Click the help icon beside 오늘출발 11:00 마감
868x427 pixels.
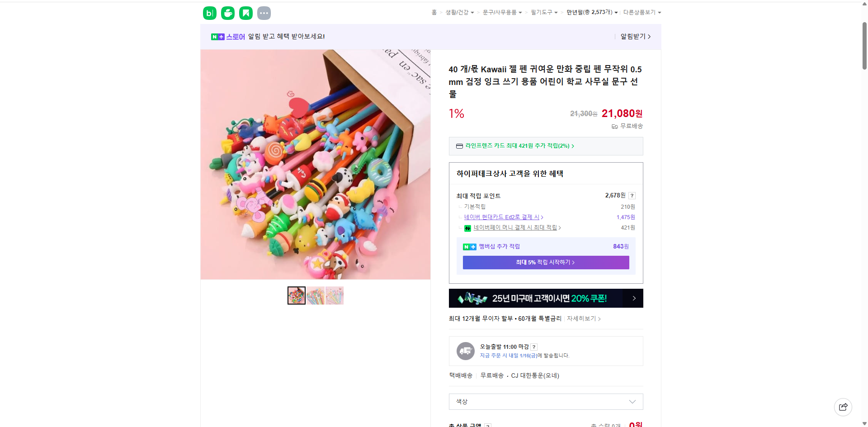(x=533, y=347)
